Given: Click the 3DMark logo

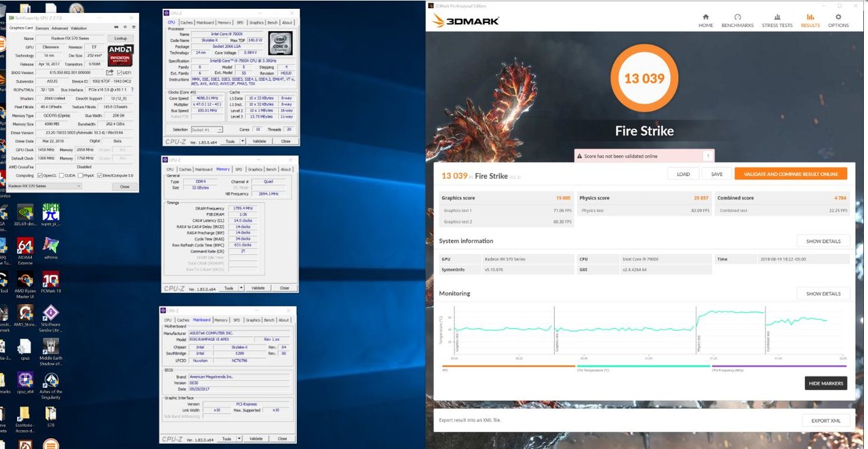Looking at the screenshot, I should point(465,20).
